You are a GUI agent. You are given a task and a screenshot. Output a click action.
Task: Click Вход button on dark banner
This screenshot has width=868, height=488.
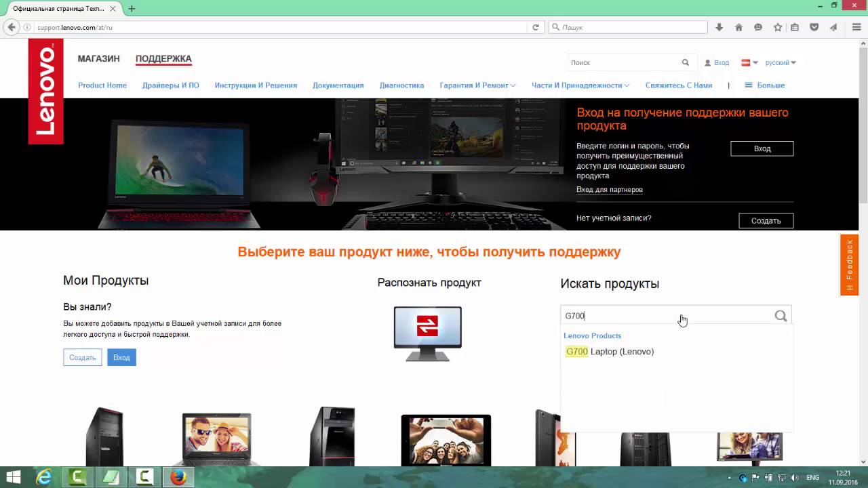tap(762, 148)
